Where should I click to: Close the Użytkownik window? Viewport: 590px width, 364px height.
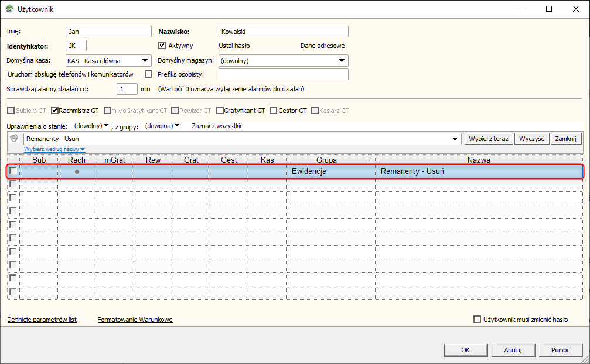click(576, 9)
